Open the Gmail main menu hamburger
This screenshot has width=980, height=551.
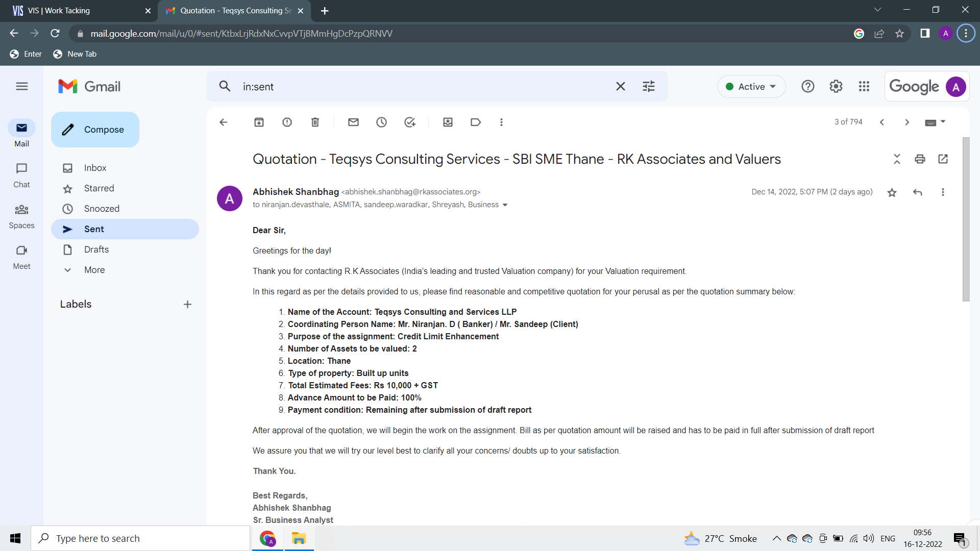(22, 86)
